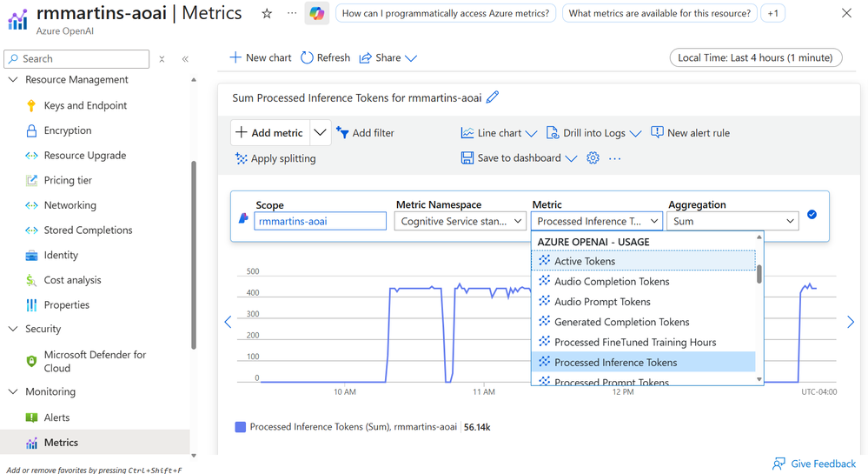Open chart settings gear icon

click(x=593, y=158)
